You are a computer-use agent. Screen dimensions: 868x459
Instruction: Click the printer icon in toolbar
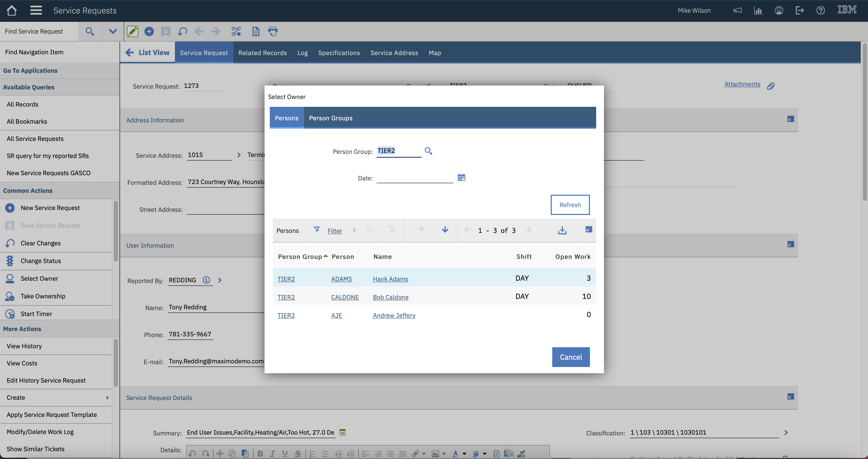273,31
